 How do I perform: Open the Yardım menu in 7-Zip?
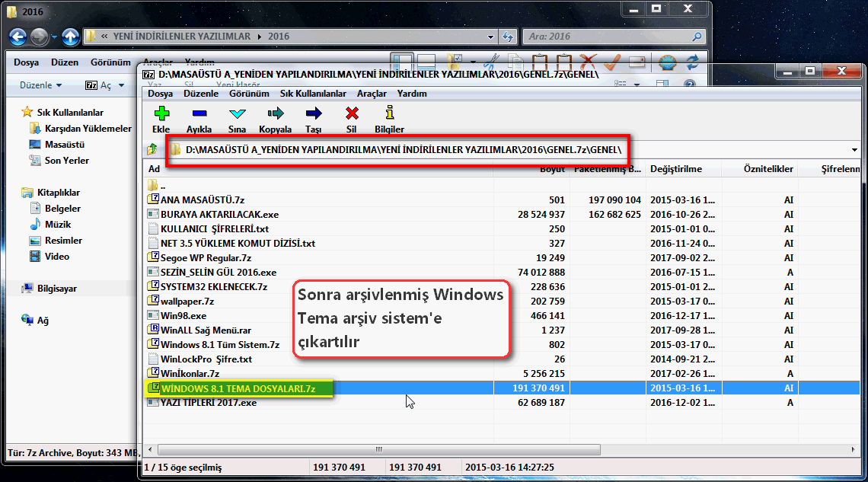[x=412, y=94]
